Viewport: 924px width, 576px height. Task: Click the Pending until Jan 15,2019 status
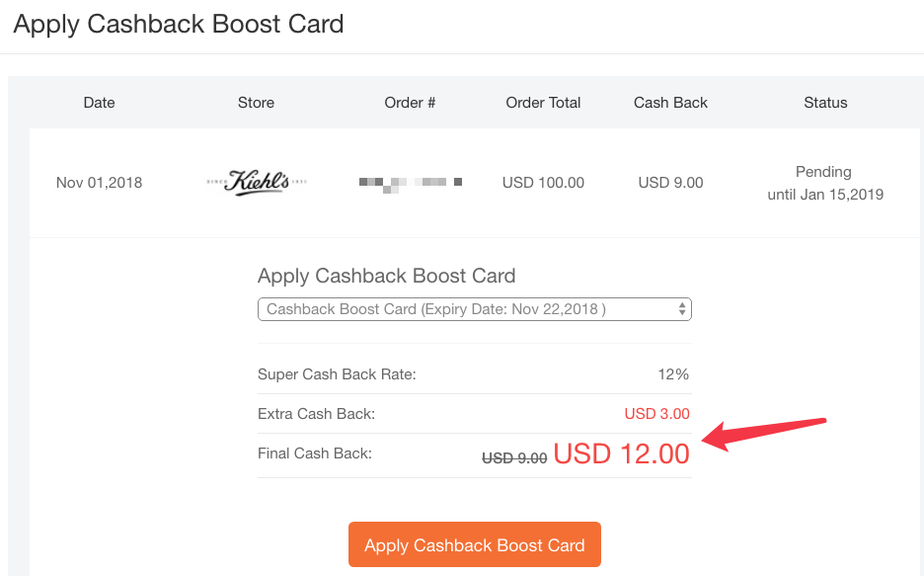(825, 183)
